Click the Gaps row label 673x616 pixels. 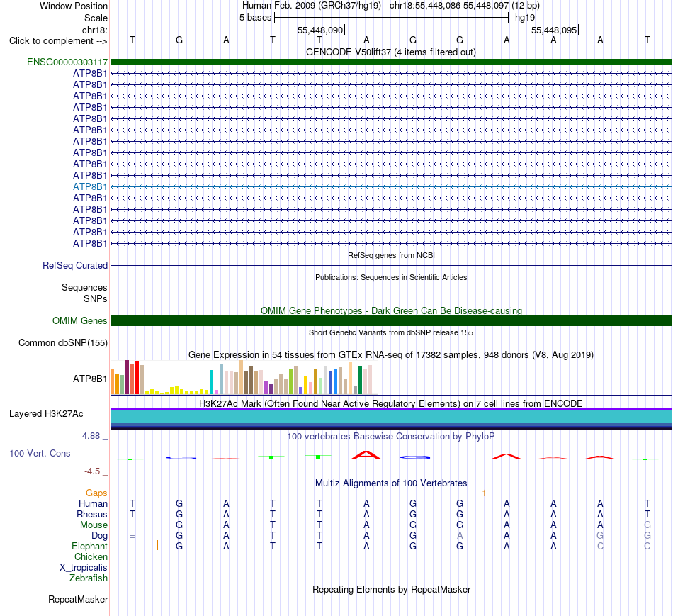tap(96, 493)
